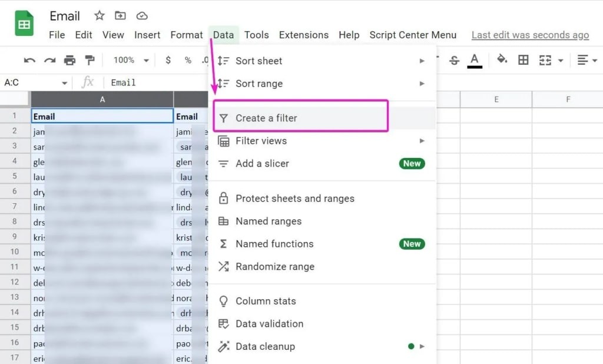Select the Create a filter option
The width and height of the screenshot is (603, 364).
click(271, 117)
